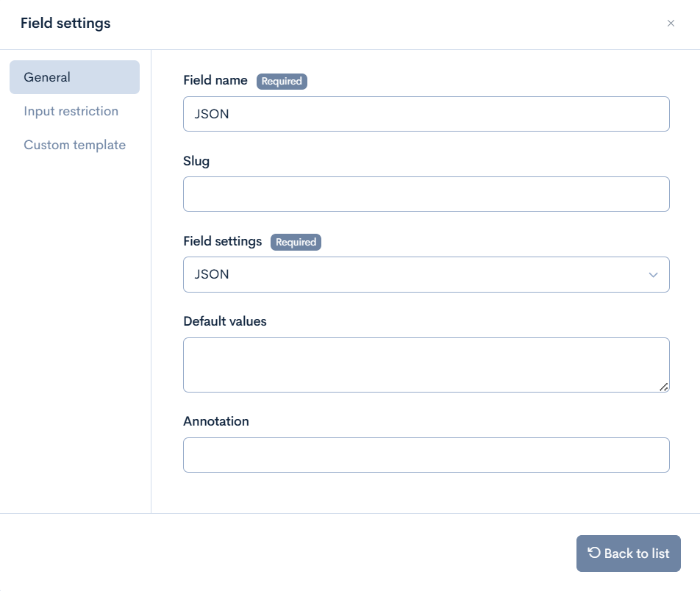Click the Default values label
This screenshot has height=591, width=700.
click(x=224, y=321)
